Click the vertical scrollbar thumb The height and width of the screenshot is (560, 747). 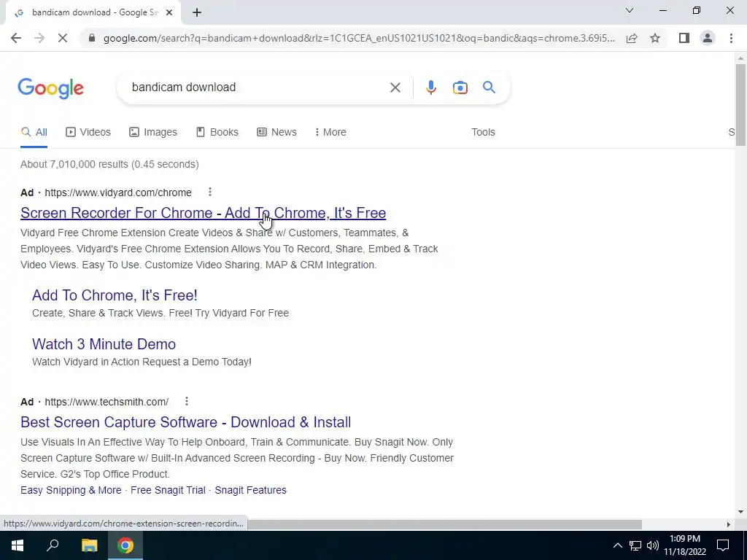pos(740,105)
